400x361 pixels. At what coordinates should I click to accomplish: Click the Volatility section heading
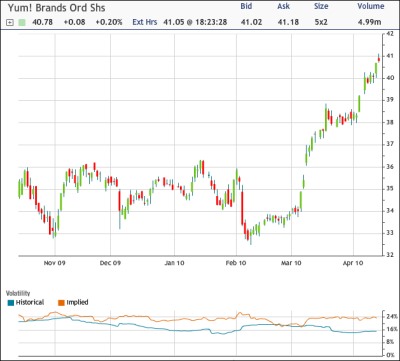18,294
